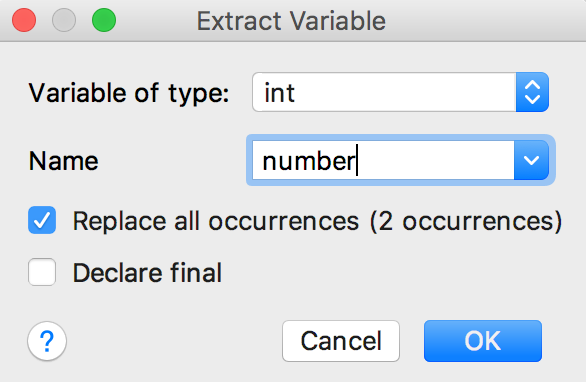The height and width of the screenshot is (382, 586).
Task: Click the gray minimize window button
Action: tap(64, 20)
